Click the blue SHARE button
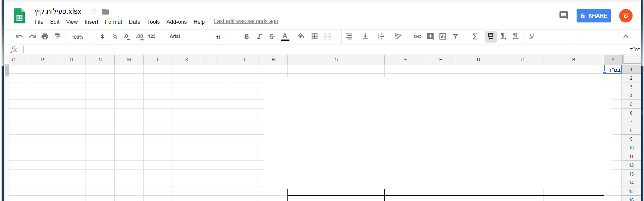 [593, 16]
